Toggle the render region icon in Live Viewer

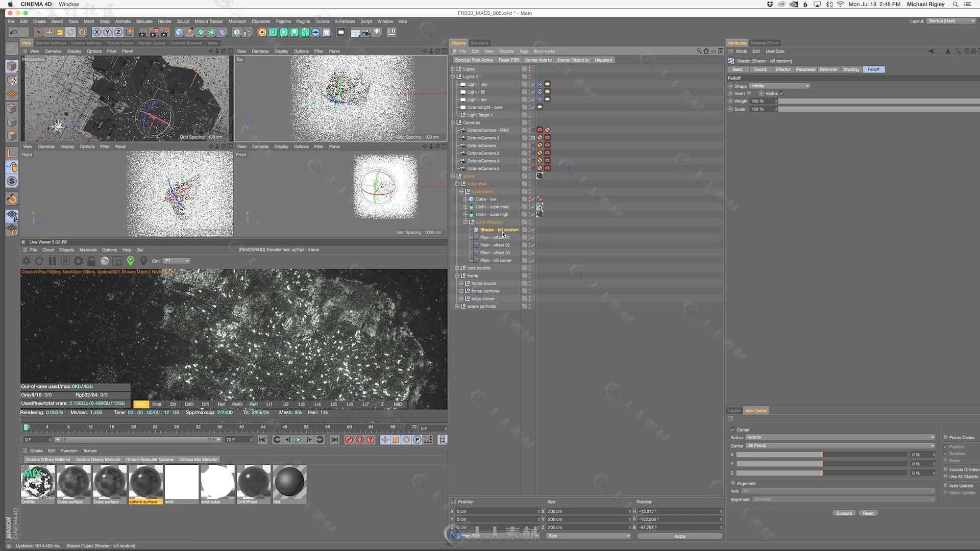(117, 261)
